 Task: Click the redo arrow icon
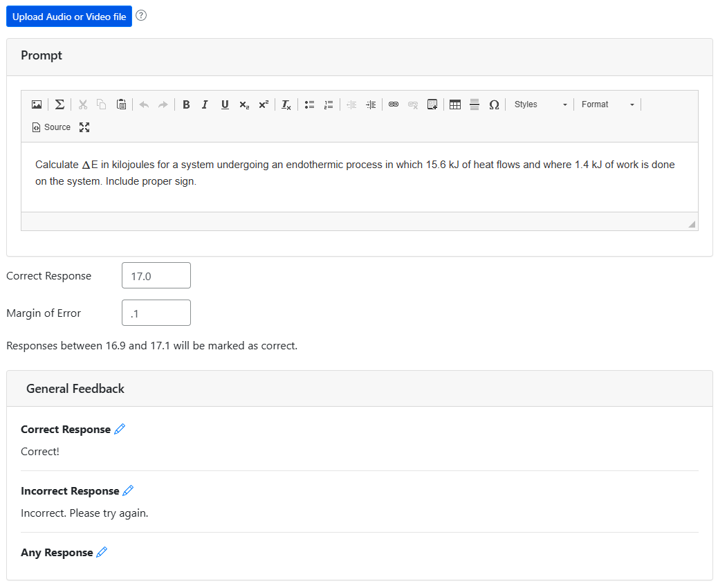[x=163, y=104]
